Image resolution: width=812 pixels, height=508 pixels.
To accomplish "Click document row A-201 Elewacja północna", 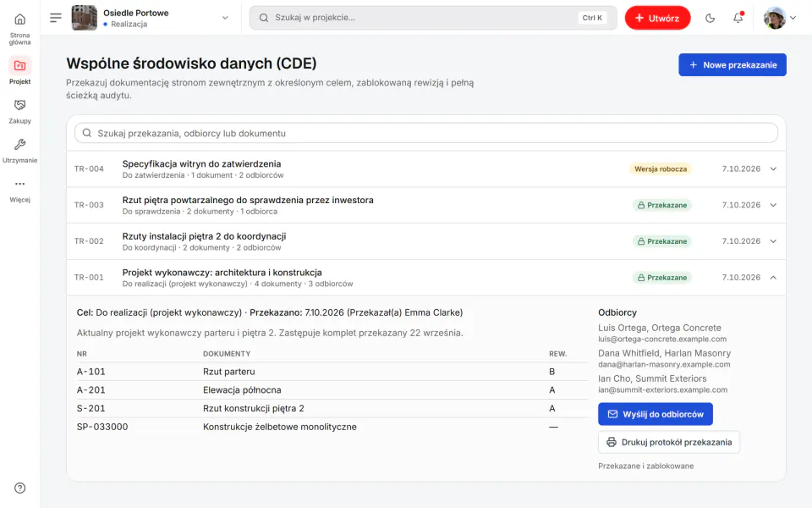I will click(x=332, y=389).
